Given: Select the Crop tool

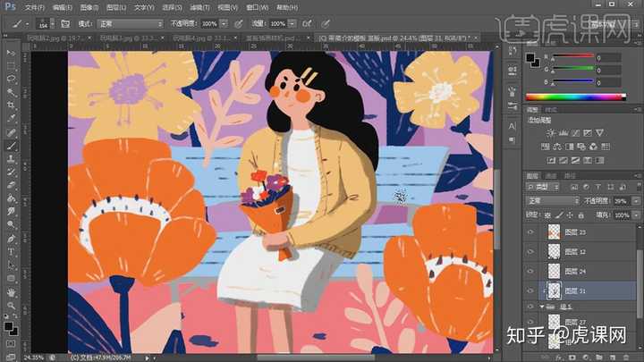Looking at the screenshot, I should pyautogui.click(x=11, y=105).
